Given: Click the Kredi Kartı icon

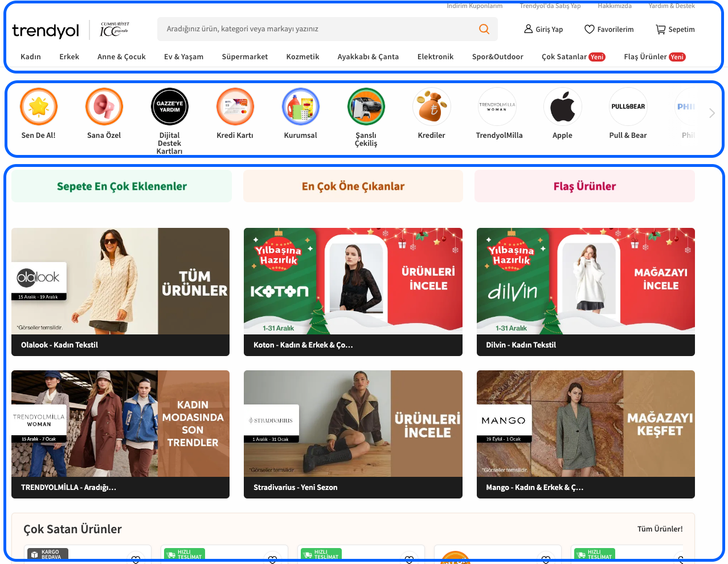Looking at the screenshot, I should [235, 107].
